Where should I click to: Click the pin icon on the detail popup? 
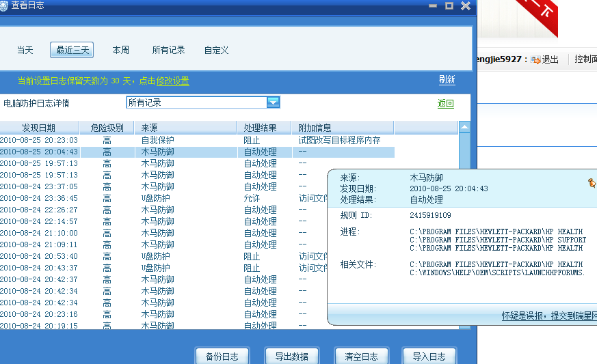coord(592,183)
